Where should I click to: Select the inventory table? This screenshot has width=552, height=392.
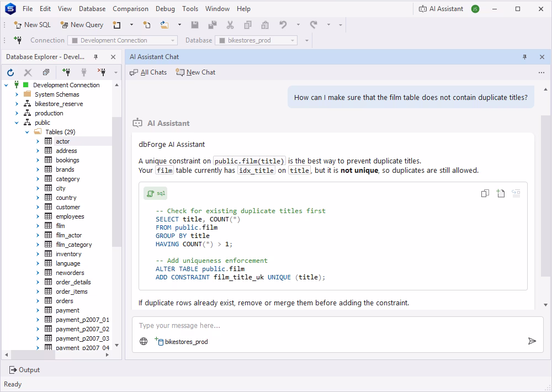[68, 254]
